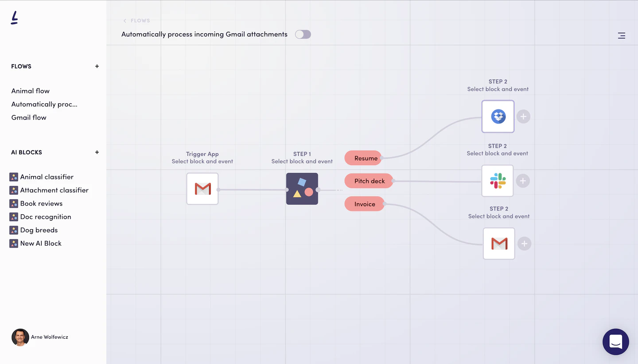Screen dimensions: 638x364
Task: Open the Gmail block below the Invoice label
Action: click(x=499, y=244)
